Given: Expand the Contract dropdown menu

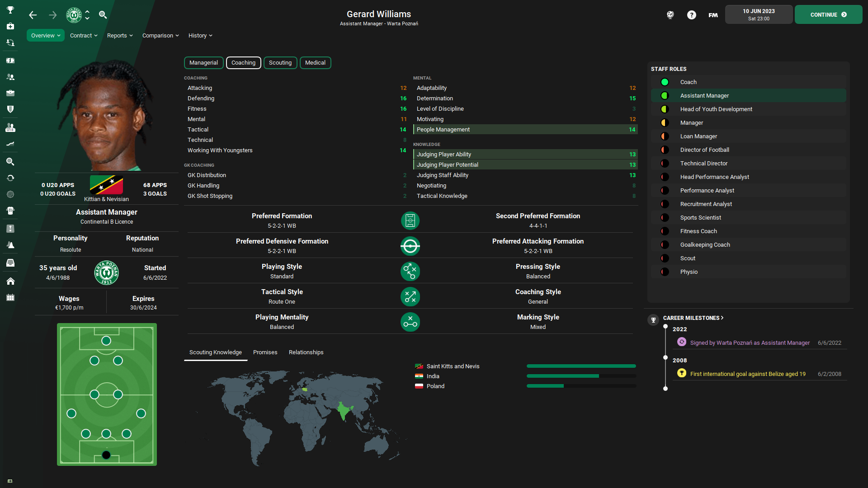Looking at the screenshot, I should tap(84, 35).
